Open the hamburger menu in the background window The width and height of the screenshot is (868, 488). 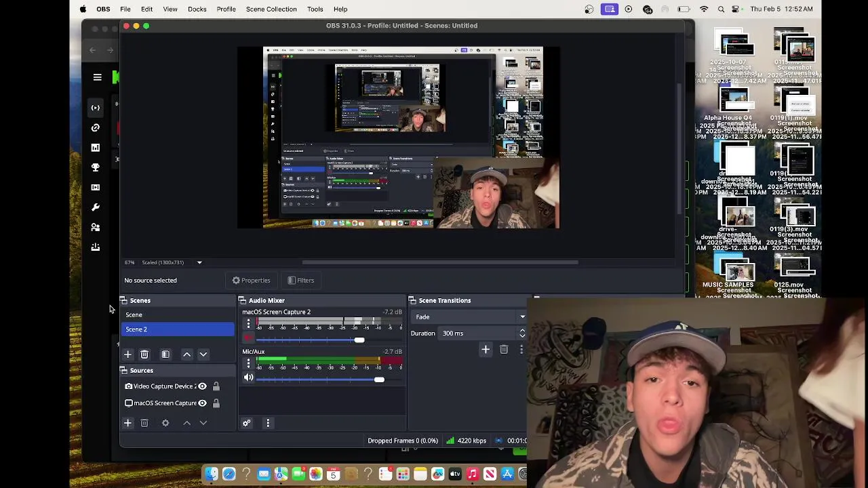coord(97,77)
